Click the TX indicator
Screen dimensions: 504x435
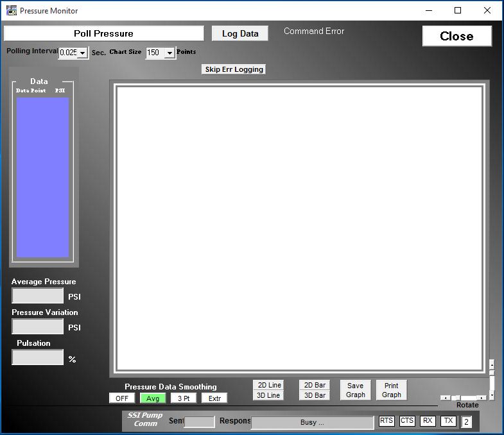point(448,421)
